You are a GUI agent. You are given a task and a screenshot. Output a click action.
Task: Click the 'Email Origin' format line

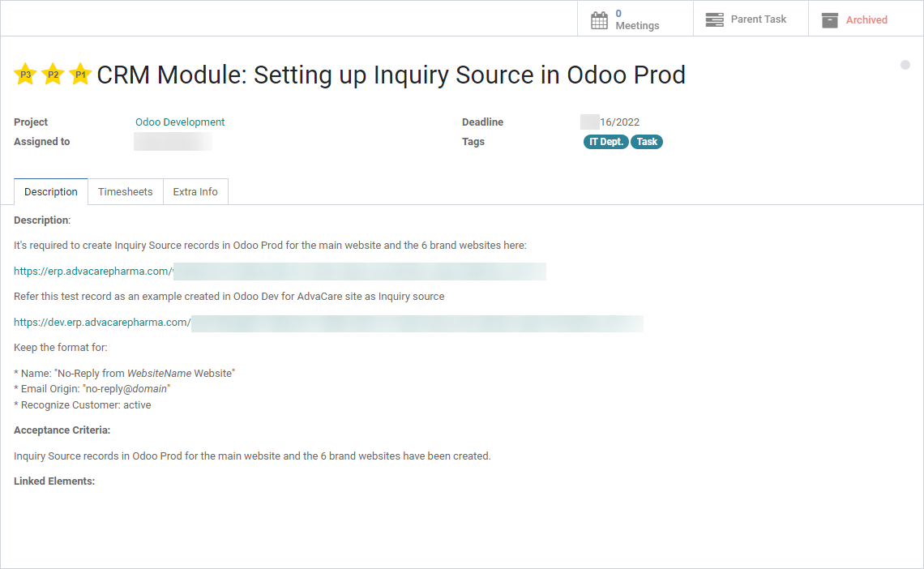click(x=92, y=389)
